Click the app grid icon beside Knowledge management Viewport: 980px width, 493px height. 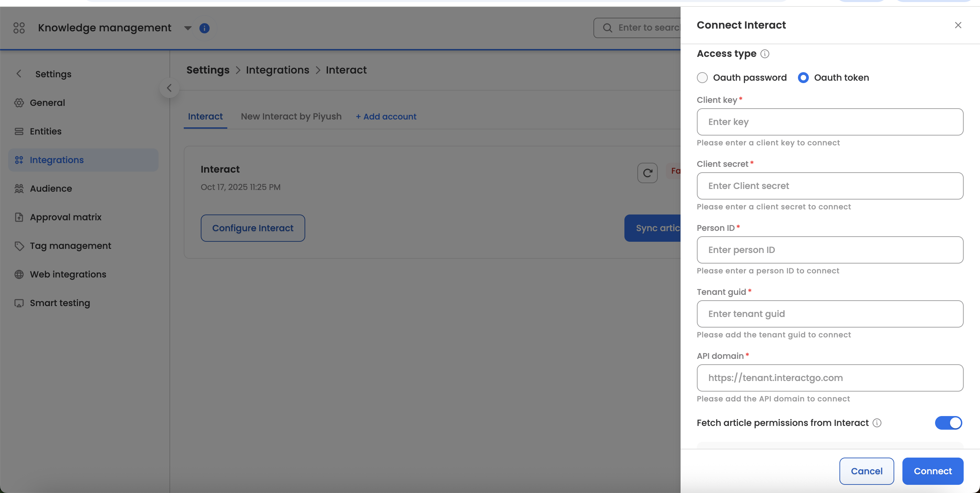(x=19, y=28)
